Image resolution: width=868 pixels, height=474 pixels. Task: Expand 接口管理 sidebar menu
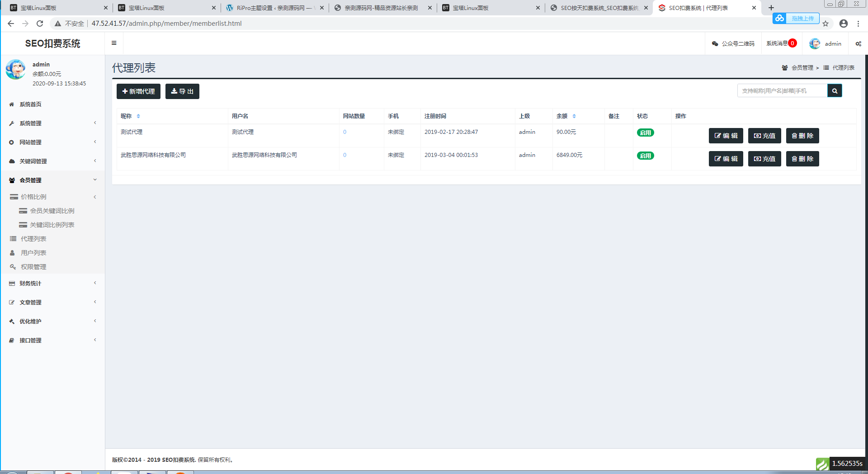(x=52, y=340)
